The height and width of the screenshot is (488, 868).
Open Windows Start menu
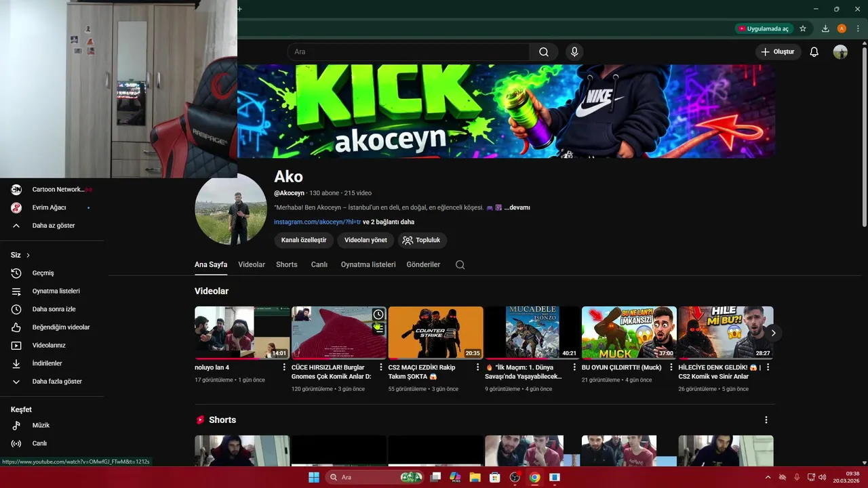[x=314, y=477]
